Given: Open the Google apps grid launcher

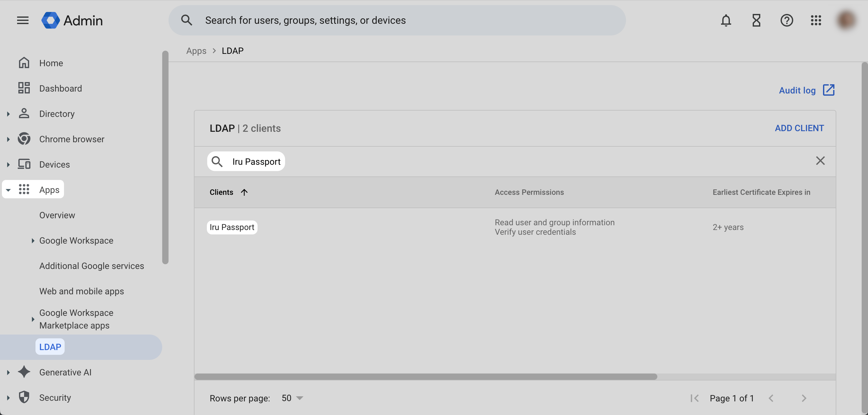Looking at the screenshot, I should pyautogui.click(x=816, y=20).
